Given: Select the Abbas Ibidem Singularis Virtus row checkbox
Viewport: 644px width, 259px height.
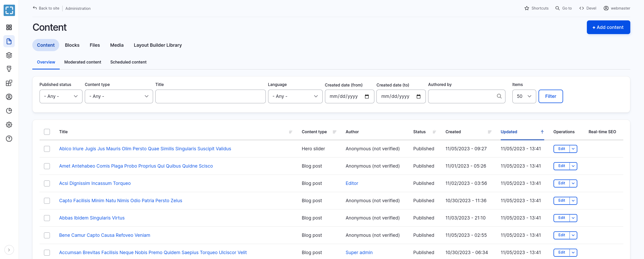Looking at the screenshot, I should point(47,218).
